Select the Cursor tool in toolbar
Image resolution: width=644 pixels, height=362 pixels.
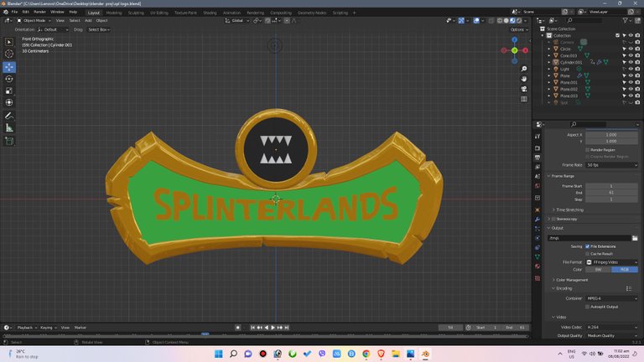(x=9, y=54)
